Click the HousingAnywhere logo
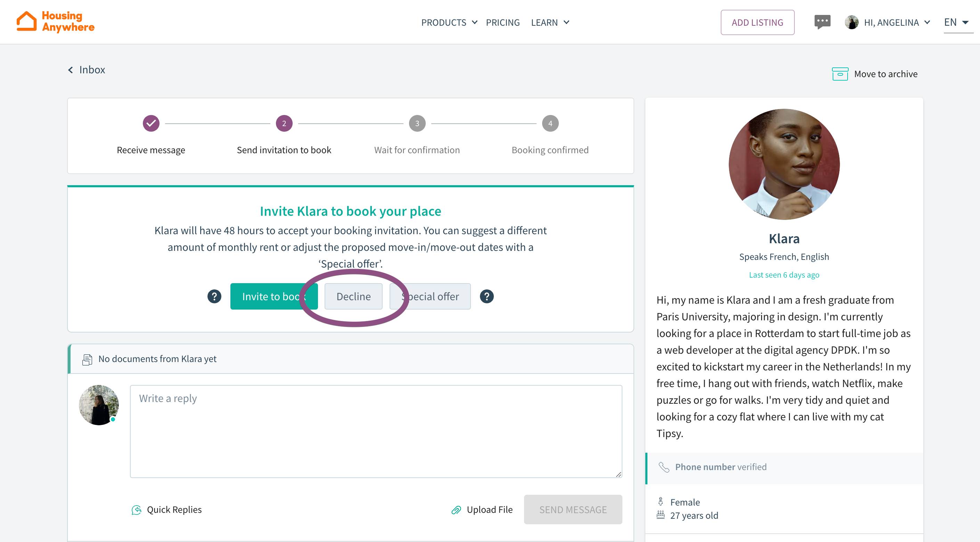The height and width of the screenshot is (542, 980). click(56, 22)
